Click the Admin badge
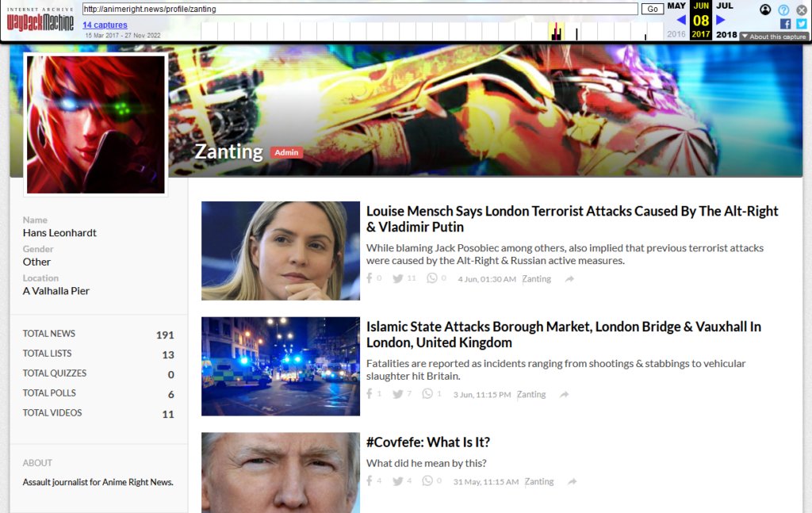The height and width of the screenshot is (513, 812). coord(286,152)
